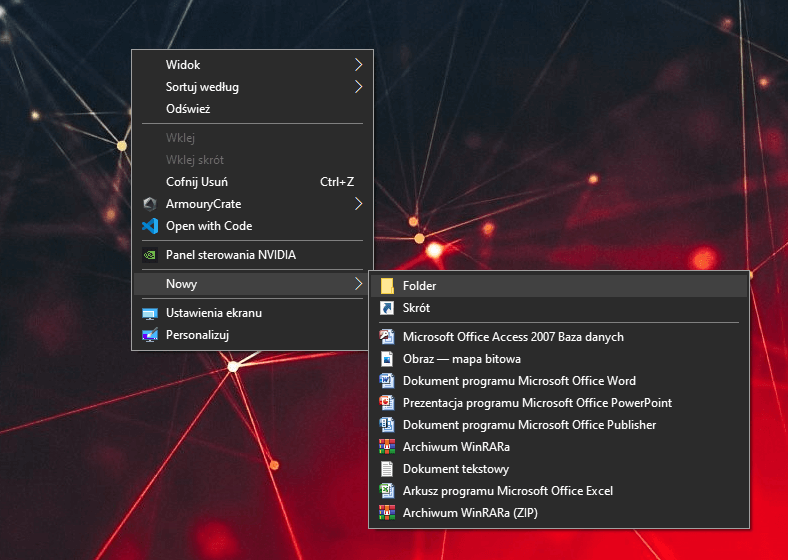This screenshot has height=560, width=788.
Task: Create Dokument programu Microsoft Office Publisher
Action: tap(559, 425)
